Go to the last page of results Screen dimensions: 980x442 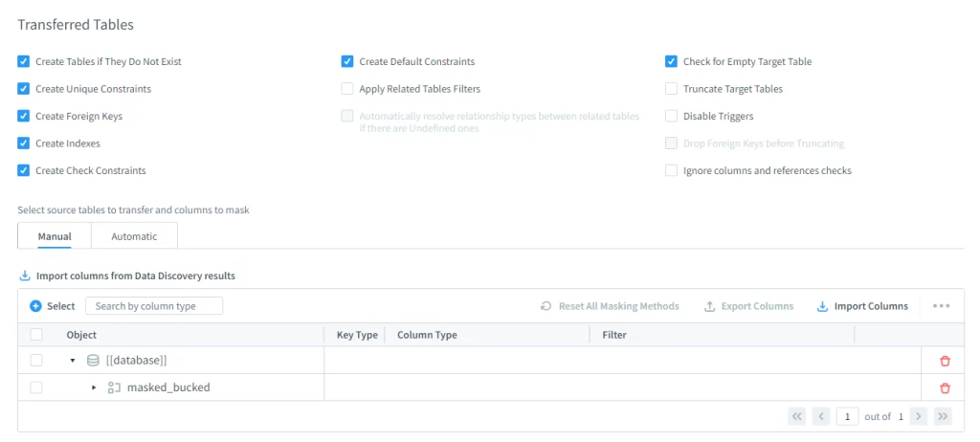[943, 416]
